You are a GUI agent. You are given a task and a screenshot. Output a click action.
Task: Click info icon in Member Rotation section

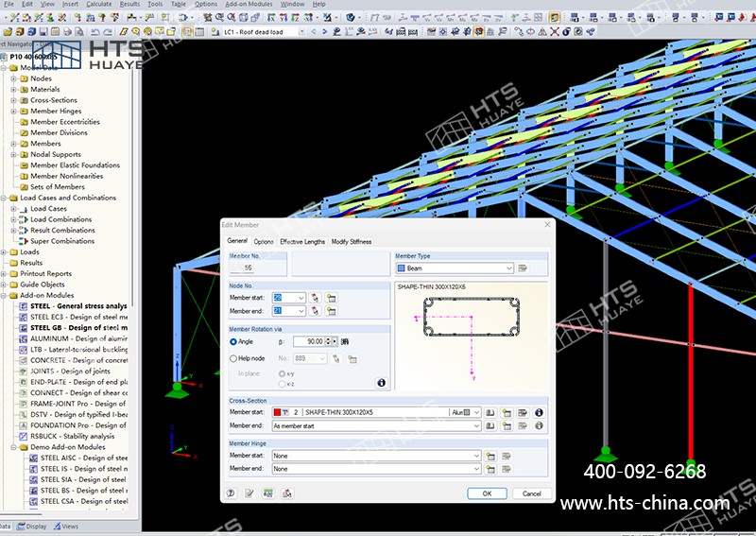382,383
